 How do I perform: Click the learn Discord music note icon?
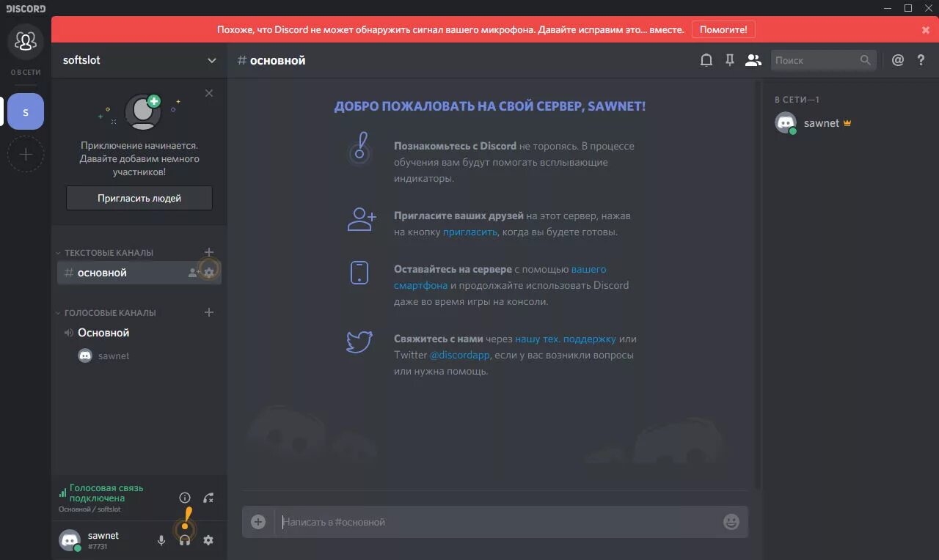pos(359,149)
